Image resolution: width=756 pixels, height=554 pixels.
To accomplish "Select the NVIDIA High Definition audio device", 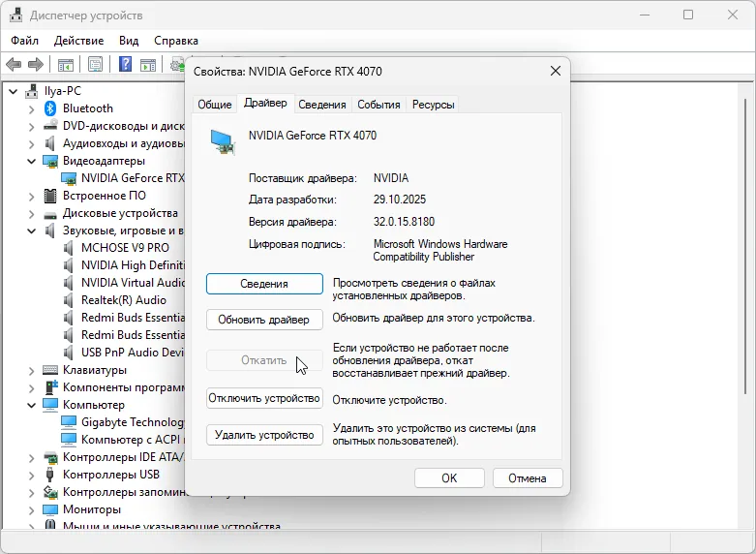I will (x=133, y=265).
